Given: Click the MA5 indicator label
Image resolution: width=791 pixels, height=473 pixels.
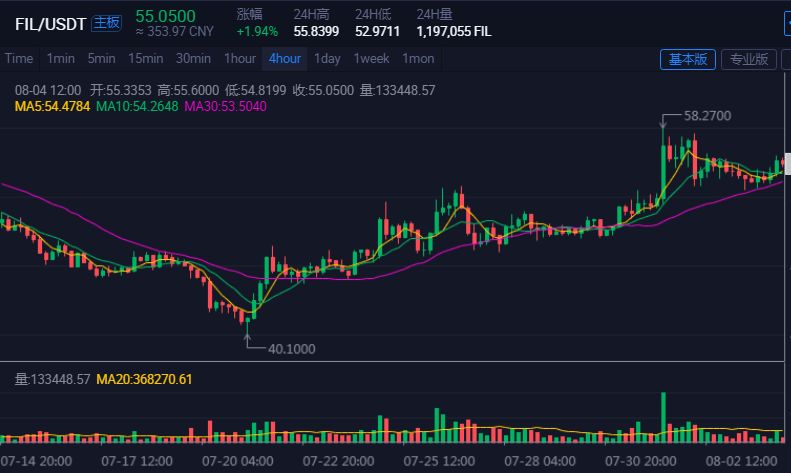Looking at the screenshot, I should 52,106.
